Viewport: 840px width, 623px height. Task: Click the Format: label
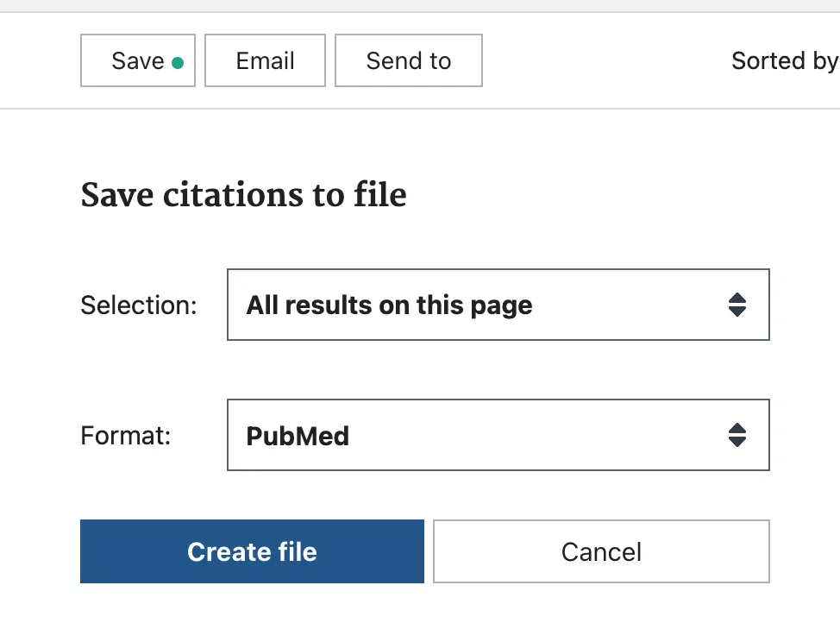pos(125,436)
